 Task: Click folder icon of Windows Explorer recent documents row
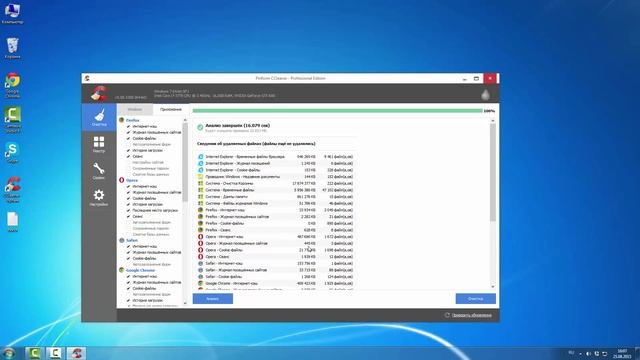click(200, 177)
